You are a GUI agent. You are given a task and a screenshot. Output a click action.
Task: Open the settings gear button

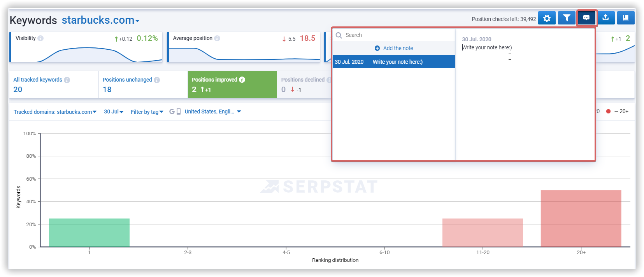click(547, 18)
